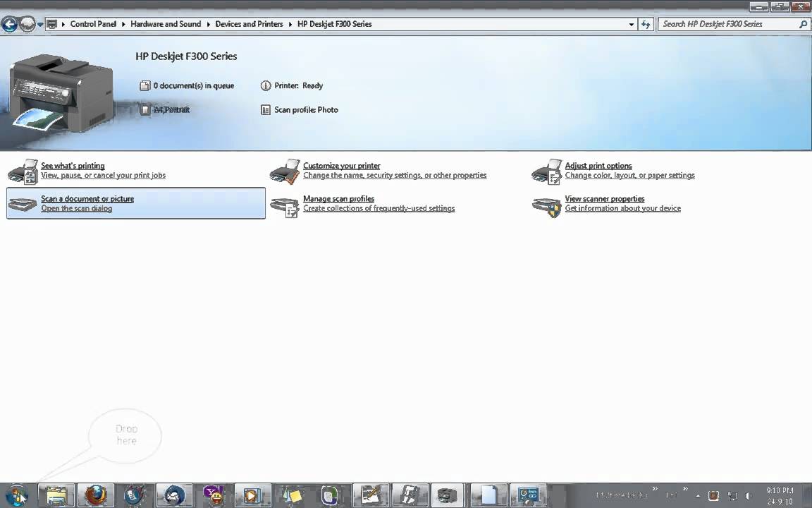Open the address bar history dropdown
The height and width of the screenshot is (508, 812).
click(631, 25)
